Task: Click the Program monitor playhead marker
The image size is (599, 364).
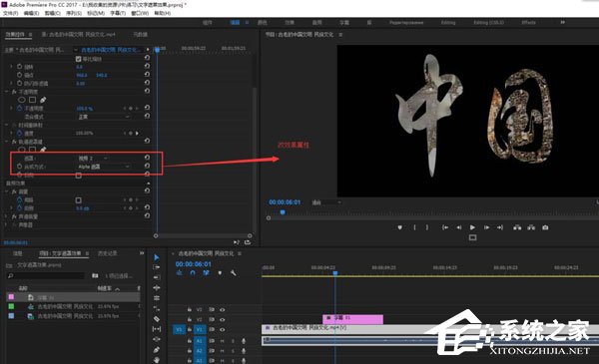Action: [283, 212]
